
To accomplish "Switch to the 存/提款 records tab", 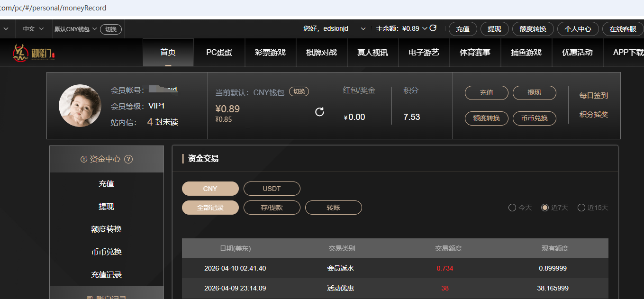I will pos(272,208).
